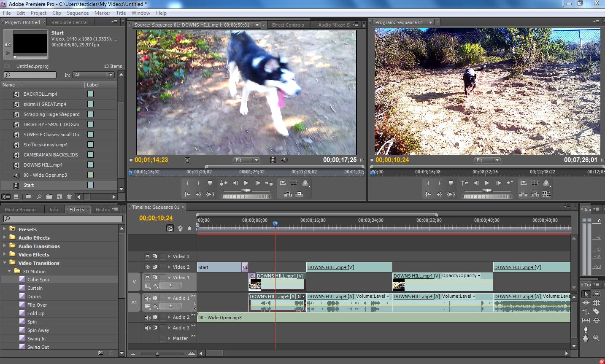Screen dimensions: 605x364
Task: Go to In point in Source monitor
Action: click(187, 194)
